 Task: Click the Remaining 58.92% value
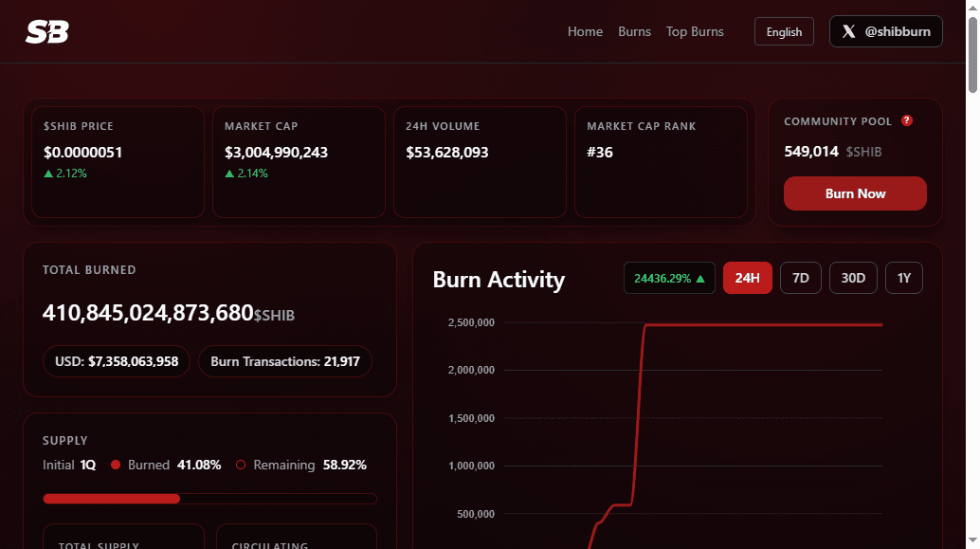coord(344,465)
